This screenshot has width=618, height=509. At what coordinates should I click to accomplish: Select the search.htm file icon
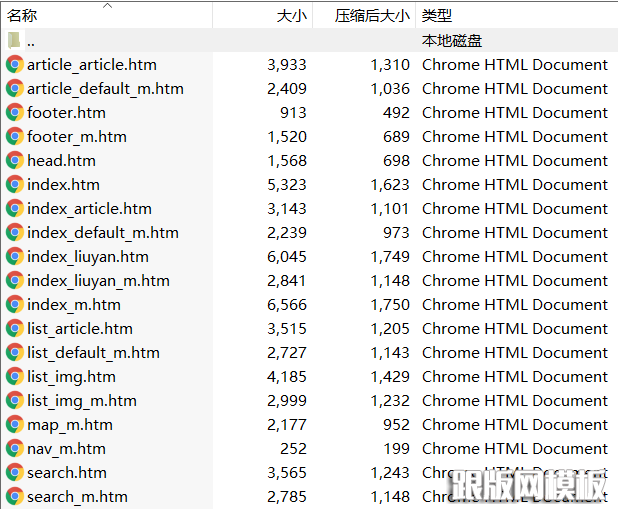click(15, 473)
